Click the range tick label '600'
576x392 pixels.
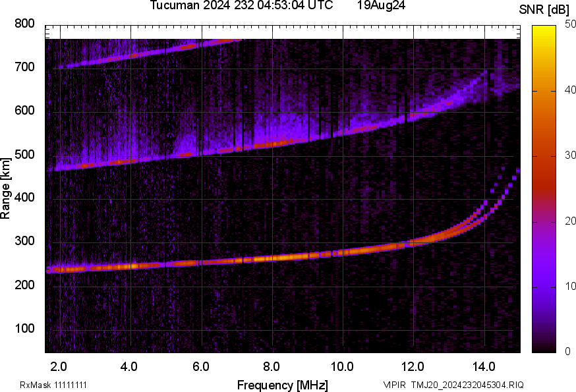[x=24, y=111]
